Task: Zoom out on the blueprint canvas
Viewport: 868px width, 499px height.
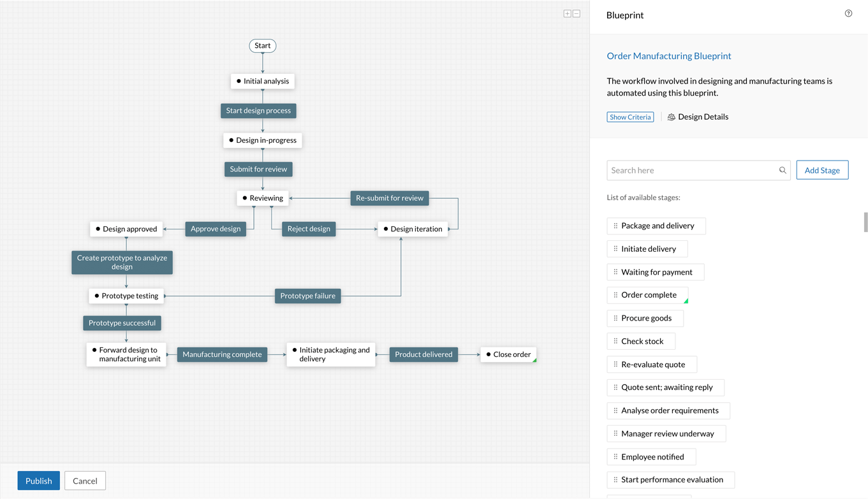Action: coord(576,13)
